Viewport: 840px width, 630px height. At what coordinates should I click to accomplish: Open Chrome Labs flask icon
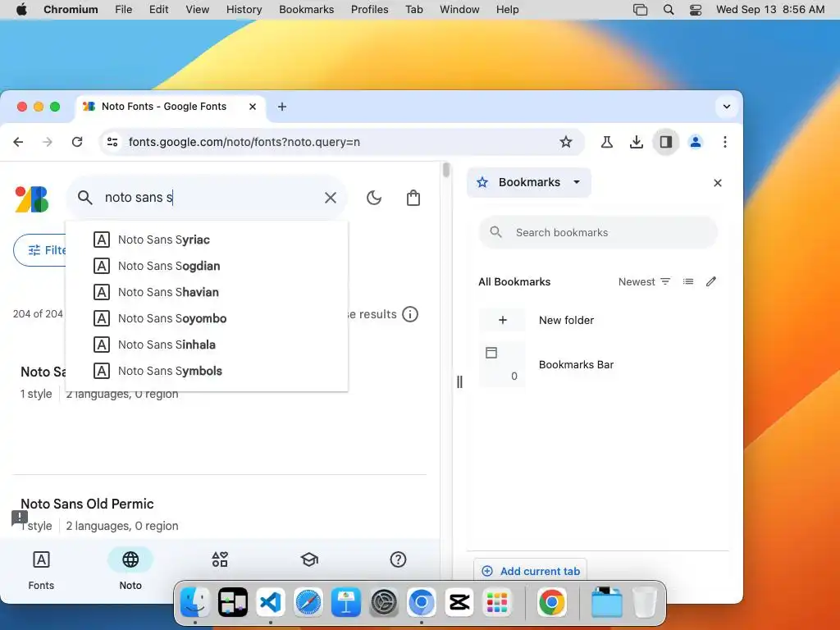[606, 142]
